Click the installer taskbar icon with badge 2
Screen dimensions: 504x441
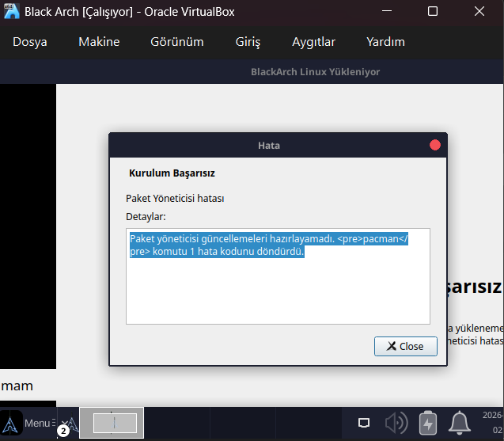tap(69, 424)
